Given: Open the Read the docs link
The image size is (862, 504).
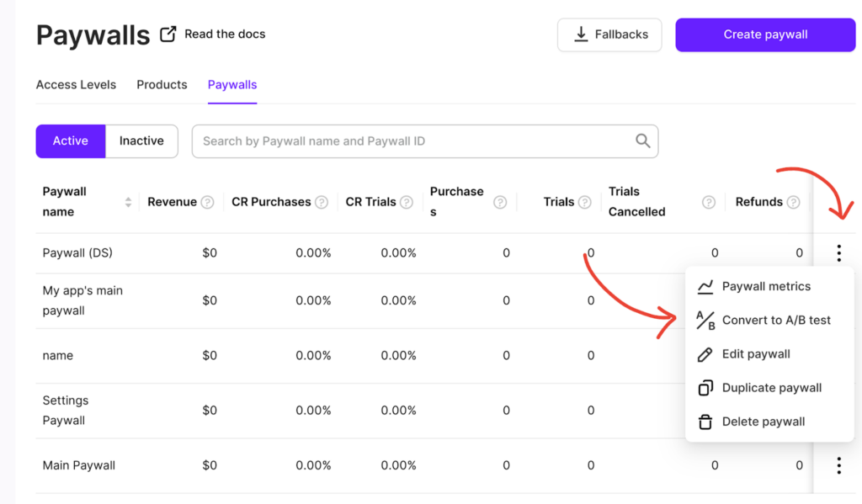Looking at the screenshot, I should pos(225,34).
